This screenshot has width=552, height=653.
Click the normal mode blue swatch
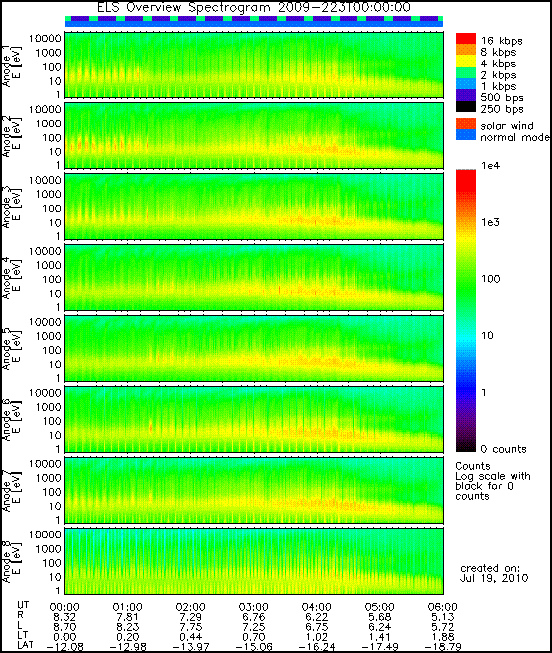(466, 135)
